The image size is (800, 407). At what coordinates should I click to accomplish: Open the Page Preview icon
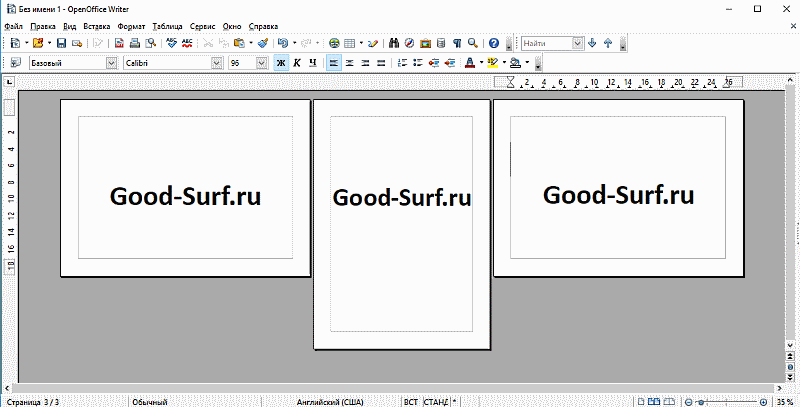click(x=151, y=43)
